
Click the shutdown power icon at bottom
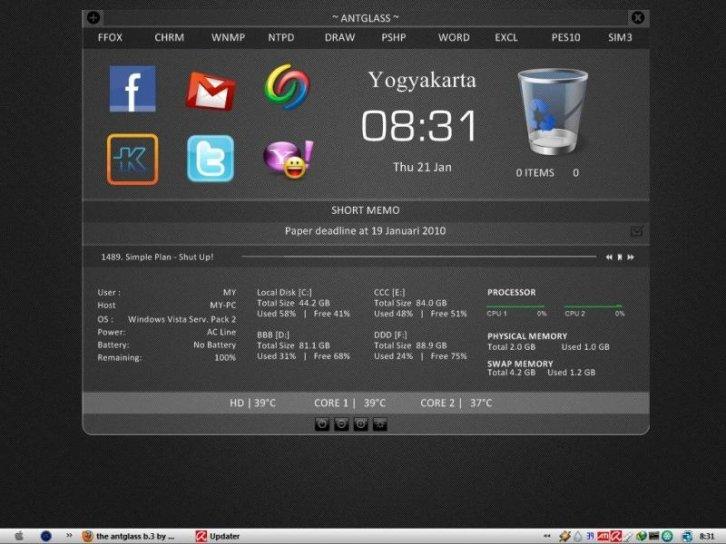point(322,424)
